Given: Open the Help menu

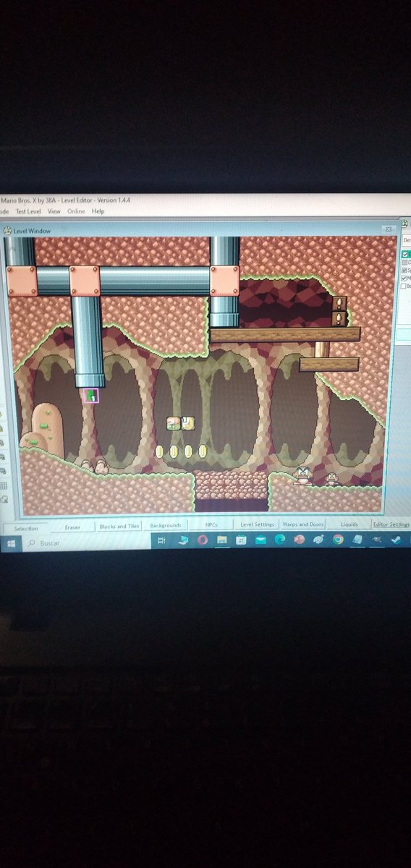Looking at the screenshot, I should coord(98,211).
